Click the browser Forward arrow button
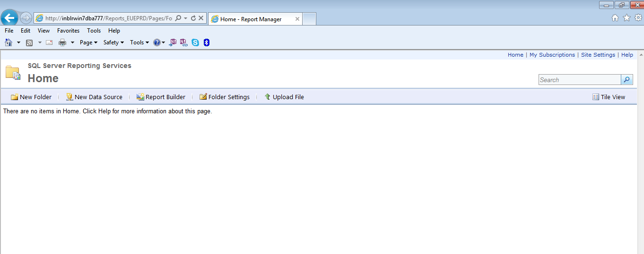Image resolution: width=644 pixels, height=254 pixels. coord(26,18)
